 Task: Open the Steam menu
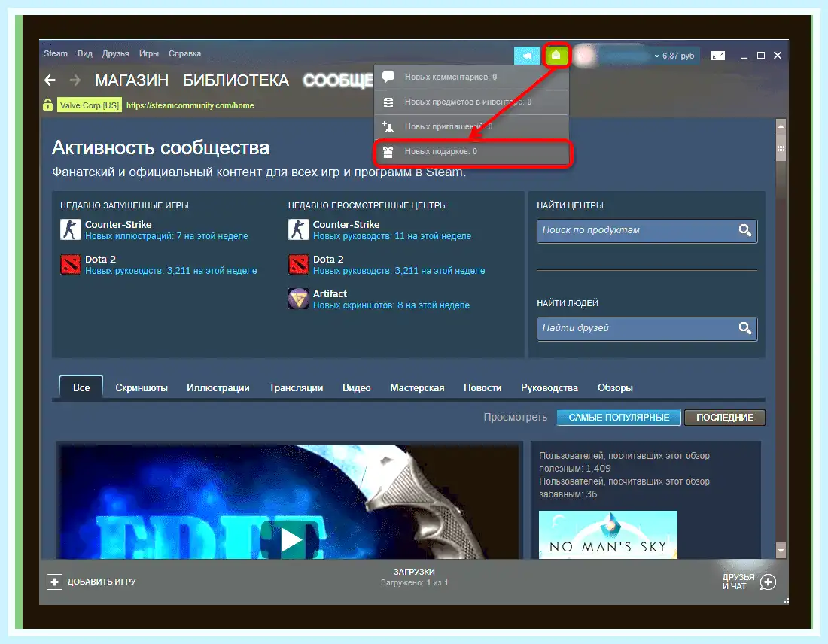point(56,53)
